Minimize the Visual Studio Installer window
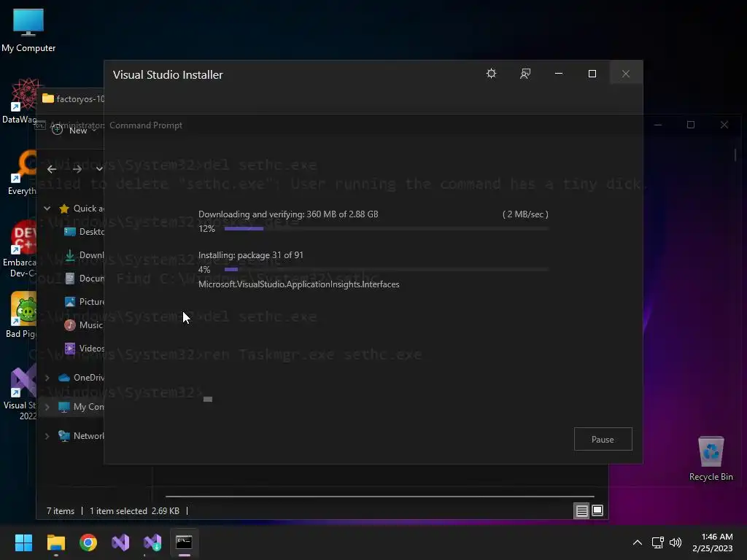Screen dimensions: 747x560 tap(559, 74)
